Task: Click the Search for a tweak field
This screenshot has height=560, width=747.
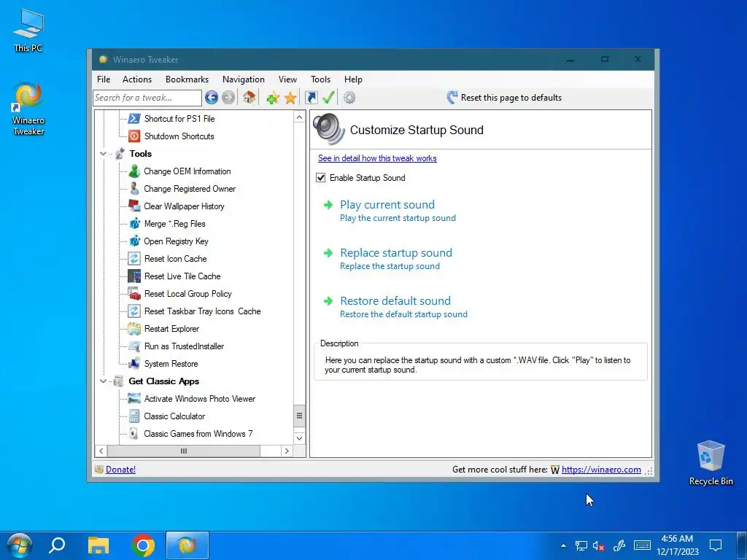Action: pos(147,98)
